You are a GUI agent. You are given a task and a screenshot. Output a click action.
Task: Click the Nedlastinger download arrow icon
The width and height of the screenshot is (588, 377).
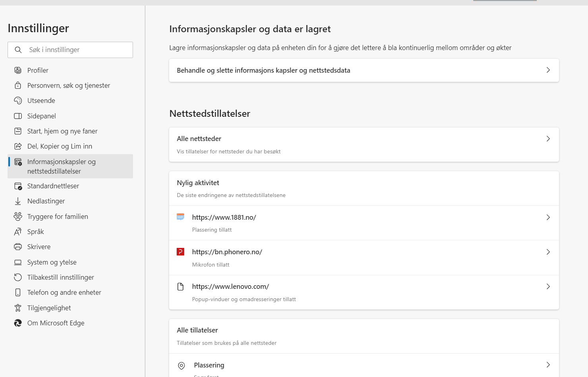[18, 201]
